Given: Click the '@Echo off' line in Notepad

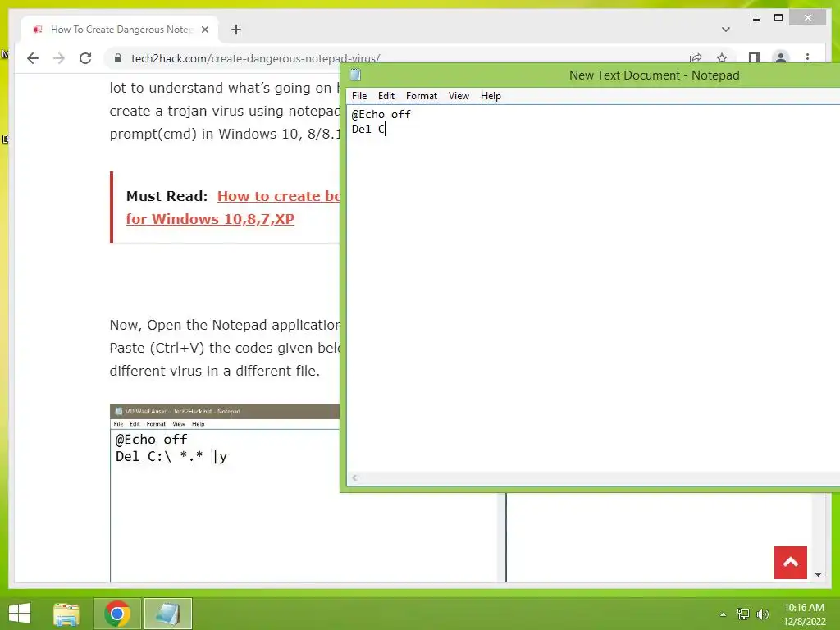Looking at the screenshot, I should [381, 114].
